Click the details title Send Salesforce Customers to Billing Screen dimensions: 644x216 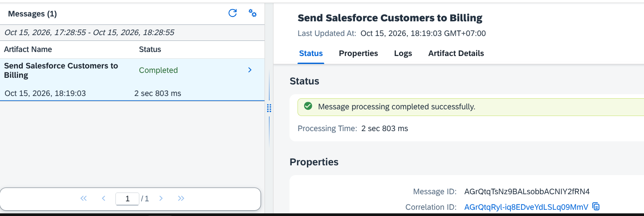click(x=390, y=18)
